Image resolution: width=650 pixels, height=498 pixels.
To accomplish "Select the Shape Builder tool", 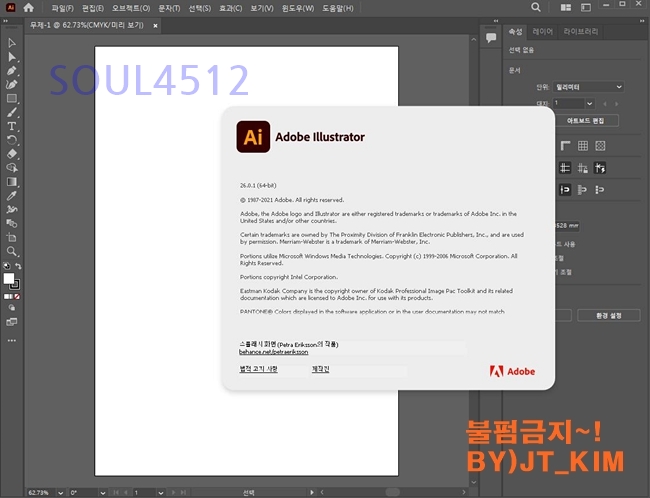I will click(x=12, y=168).
